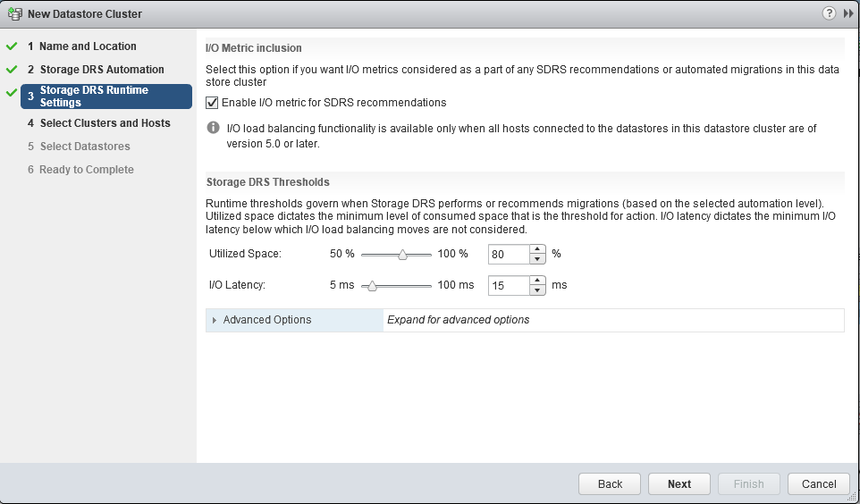Click the green checkmark beside Name and Location
The width and height of the screenshot is (860, 504).
click(x=12, y=46)
